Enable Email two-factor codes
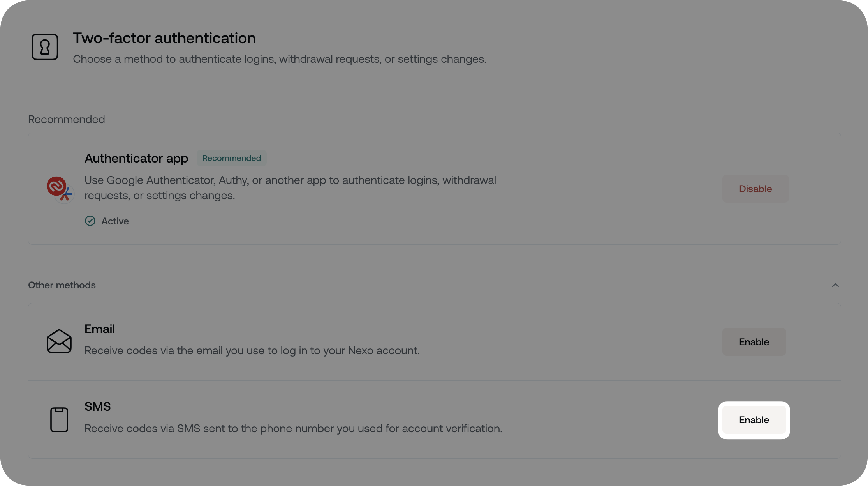868x486 pixels. (x=754, y=342)
